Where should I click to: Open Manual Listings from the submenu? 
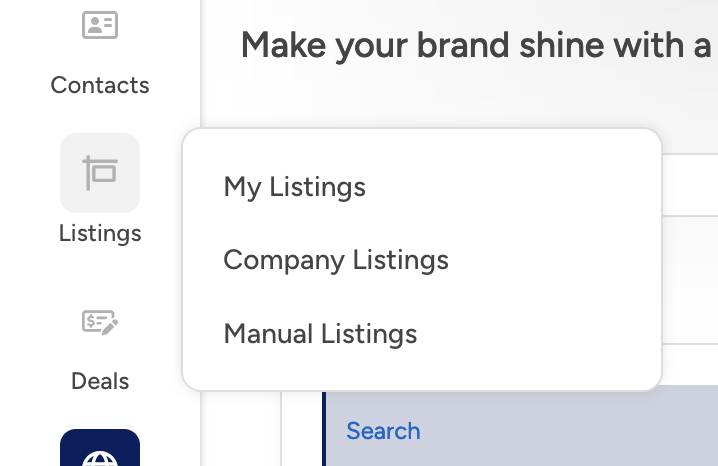click(320, 333)
